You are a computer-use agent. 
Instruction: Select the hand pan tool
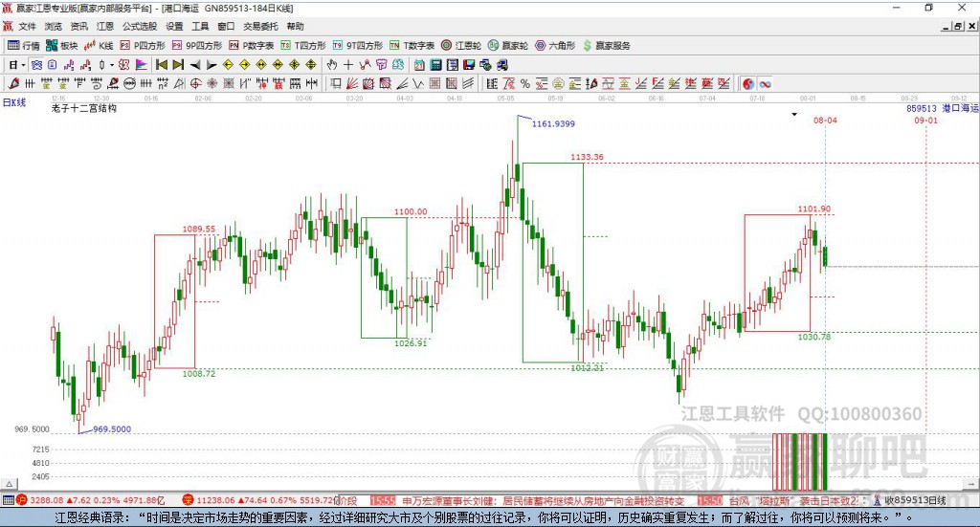tap(332, 65)
